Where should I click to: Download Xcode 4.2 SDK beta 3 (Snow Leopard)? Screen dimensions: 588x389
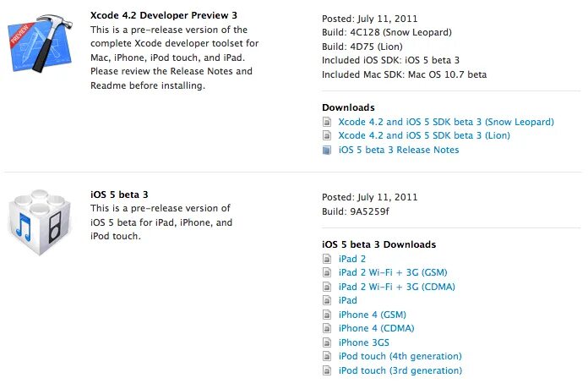[446, 122]
